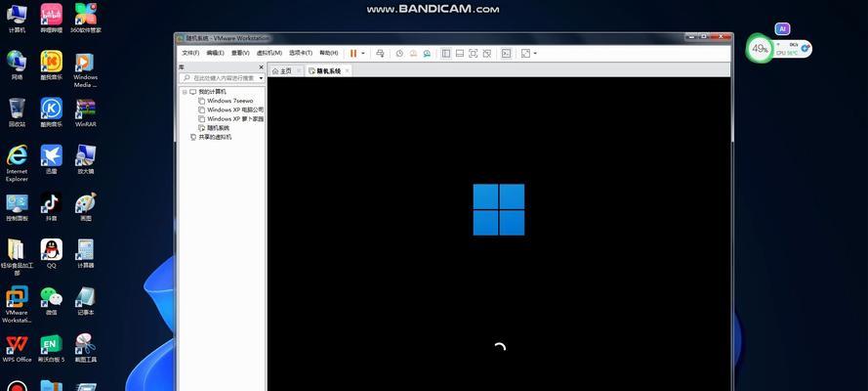
Task: Open the snapshot manager icon
Action: (x=427, y=53)
